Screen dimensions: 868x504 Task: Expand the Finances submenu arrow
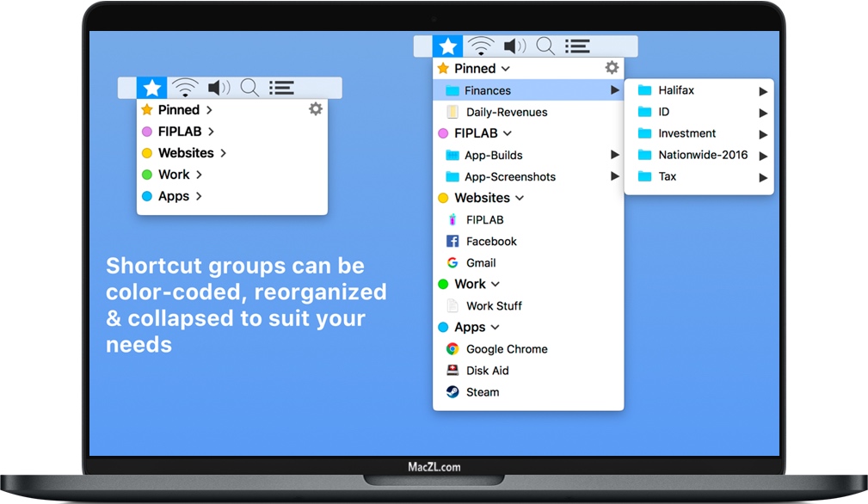[x=614, y=89]
